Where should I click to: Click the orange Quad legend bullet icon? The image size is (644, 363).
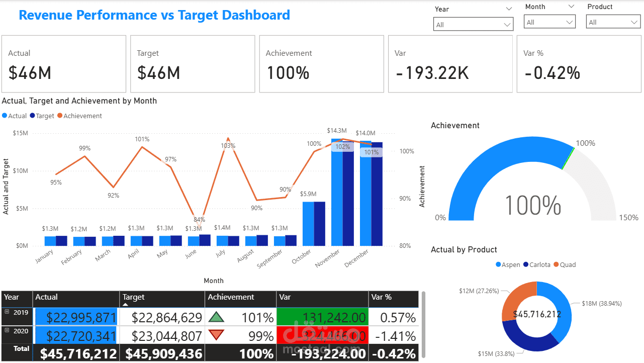[556, 264]
